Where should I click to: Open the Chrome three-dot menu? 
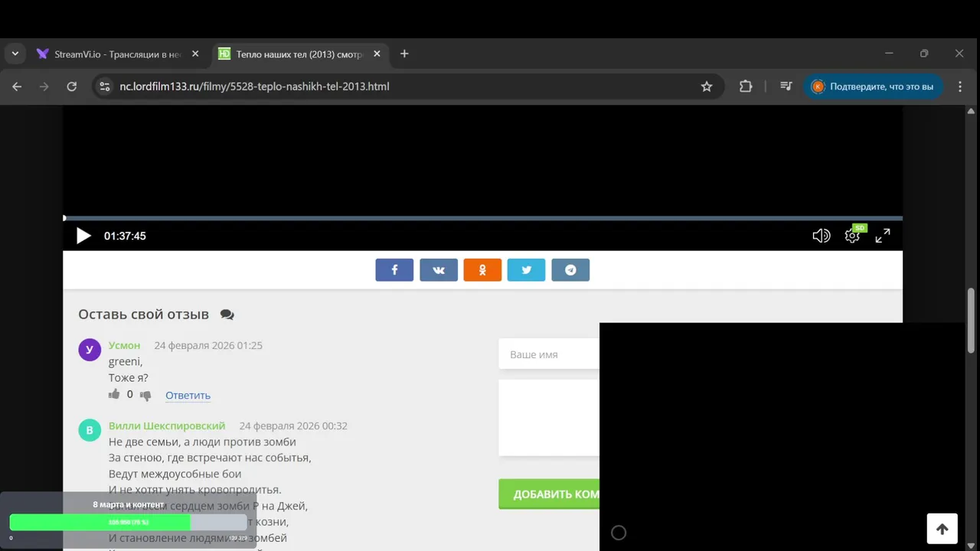pyautogui.click(x=960, y=86)
